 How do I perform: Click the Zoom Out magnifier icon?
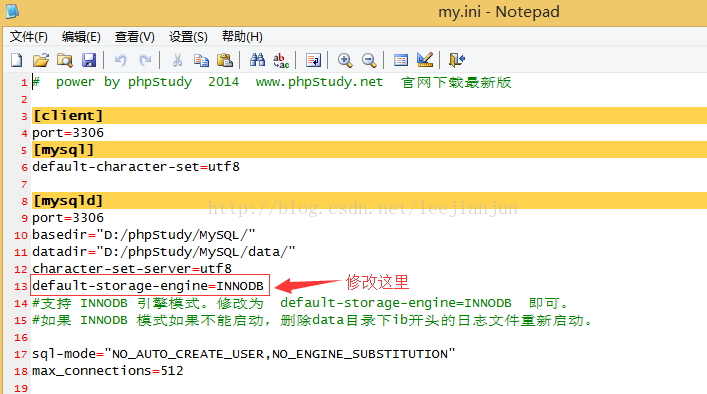coord(369,60)
